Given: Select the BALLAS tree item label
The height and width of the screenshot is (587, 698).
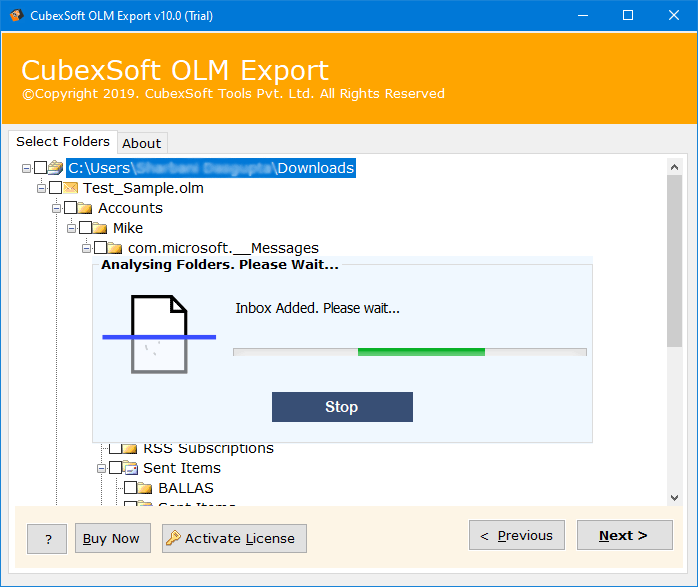Looking at the screenshot, I should [x=186, y=488].
